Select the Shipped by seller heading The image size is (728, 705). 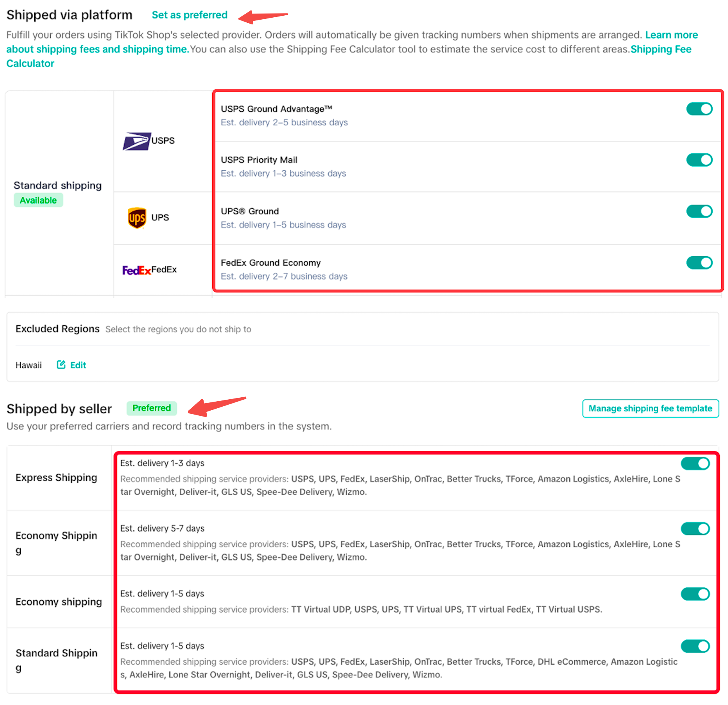pyautogui.click(x=59, y=409)
